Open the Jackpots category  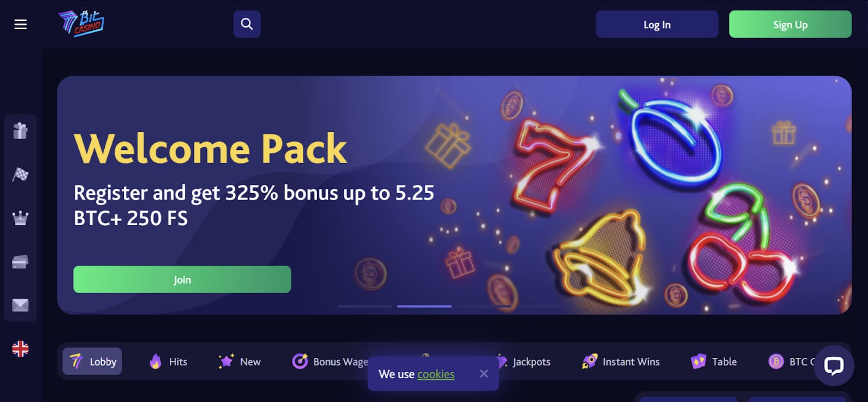click(x=523, y=362)
